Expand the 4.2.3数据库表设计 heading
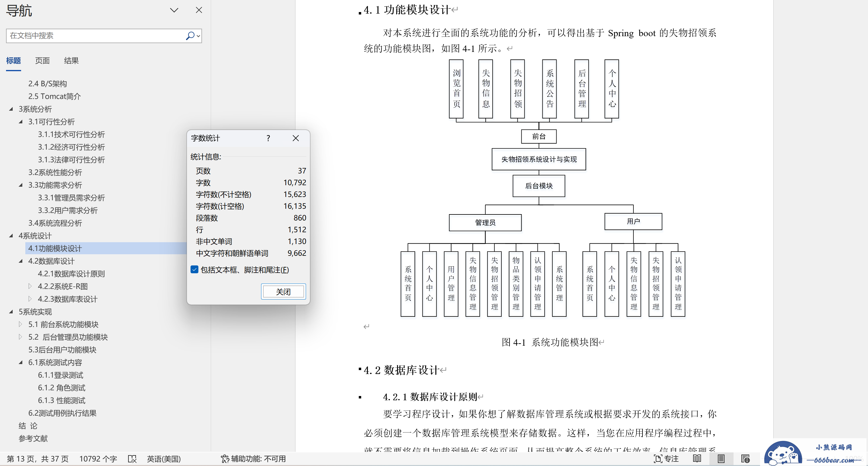 [30, 299]
